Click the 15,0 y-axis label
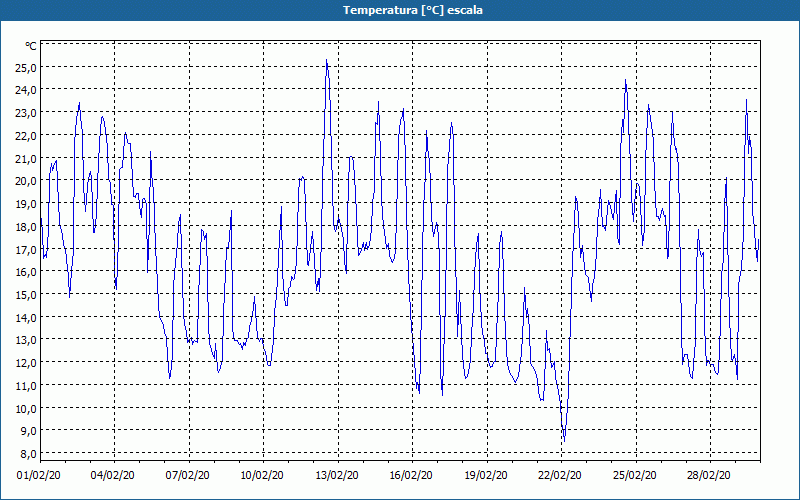800x500 pixels. pos(25,295)
